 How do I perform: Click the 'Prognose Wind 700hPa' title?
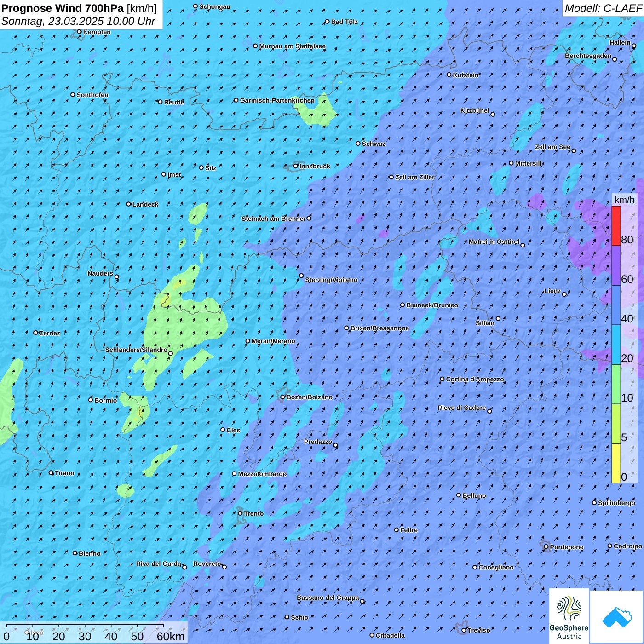point(63,8)
